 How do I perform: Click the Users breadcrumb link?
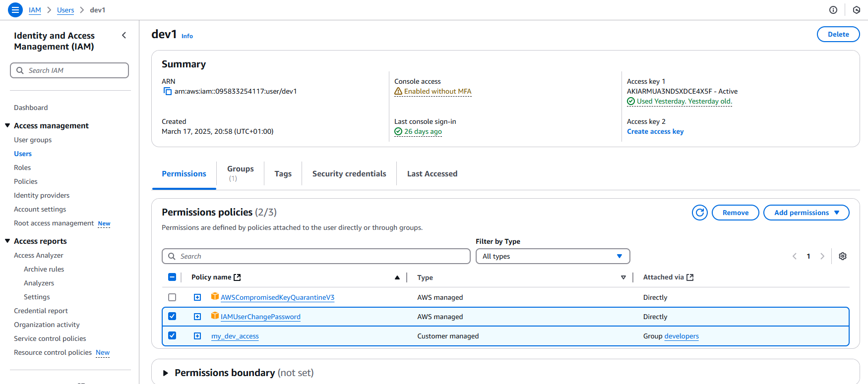pyautogui.click(x=65, y=10)
